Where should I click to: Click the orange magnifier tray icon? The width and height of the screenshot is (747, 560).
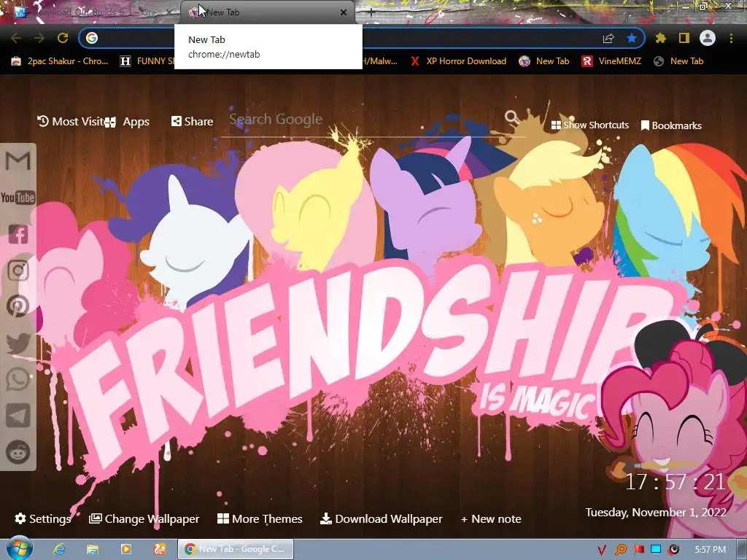point(621,550)
